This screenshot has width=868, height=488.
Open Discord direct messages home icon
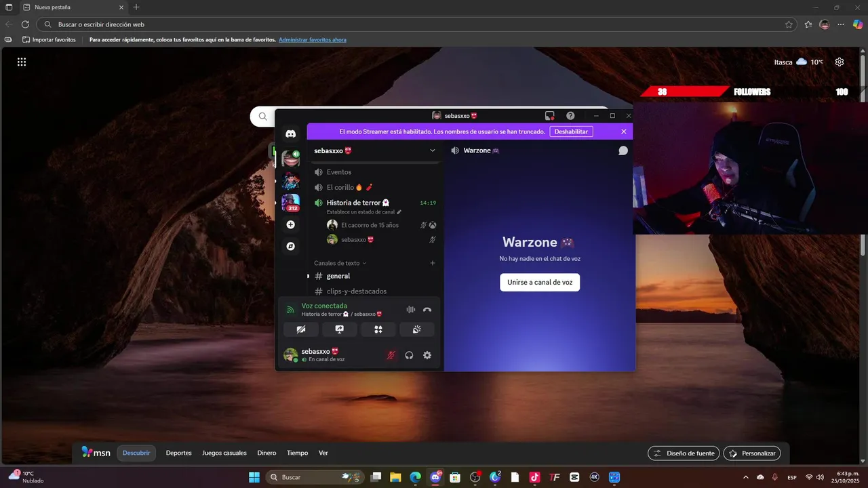tap(291, 134)
